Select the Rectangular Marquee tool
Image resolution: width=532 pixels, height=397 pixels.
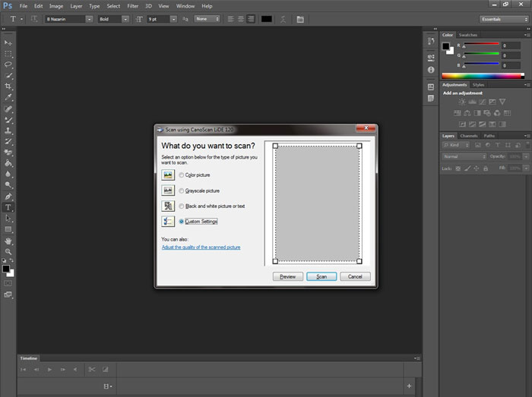(8, 54)
